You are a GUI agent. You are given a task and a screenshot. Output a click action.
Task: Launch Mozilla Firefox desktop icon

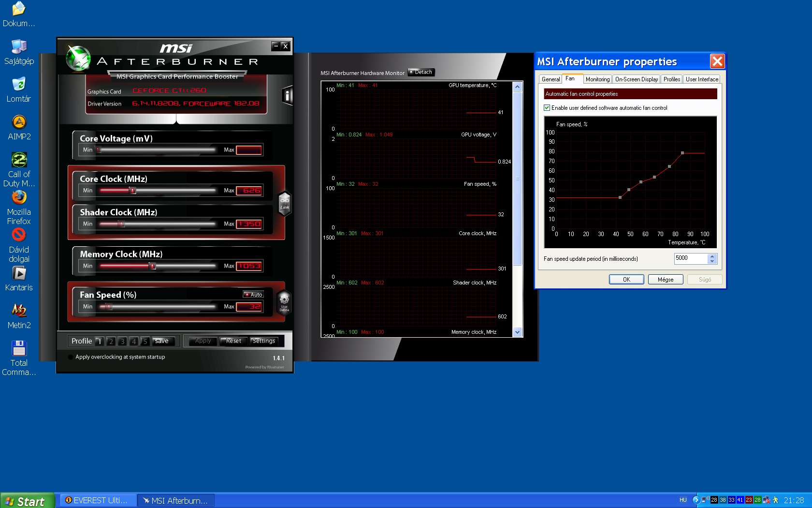click(19, 208)
